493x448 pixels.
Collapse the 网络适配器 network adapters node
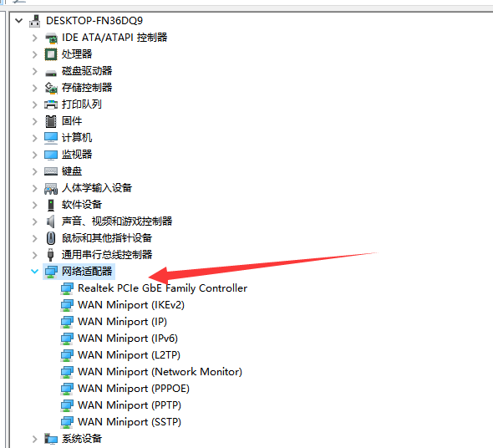34,271
